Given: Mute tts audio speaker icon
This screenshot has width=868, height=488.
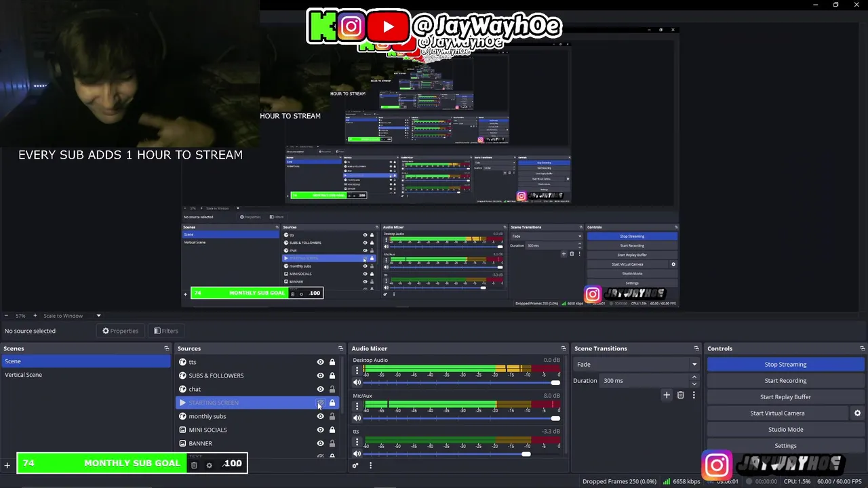Looking at the screenshot, I should [357, 454].
